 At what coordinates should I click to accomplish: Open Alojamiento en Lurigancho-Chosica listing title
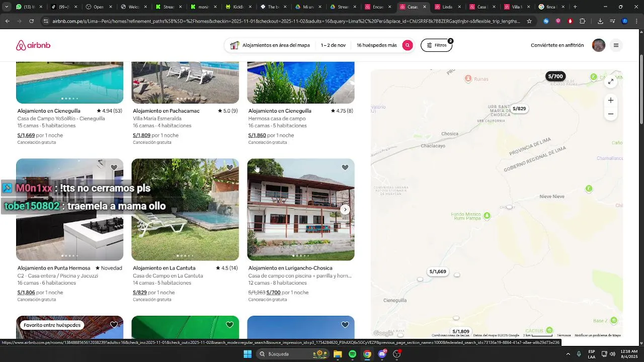290,268
